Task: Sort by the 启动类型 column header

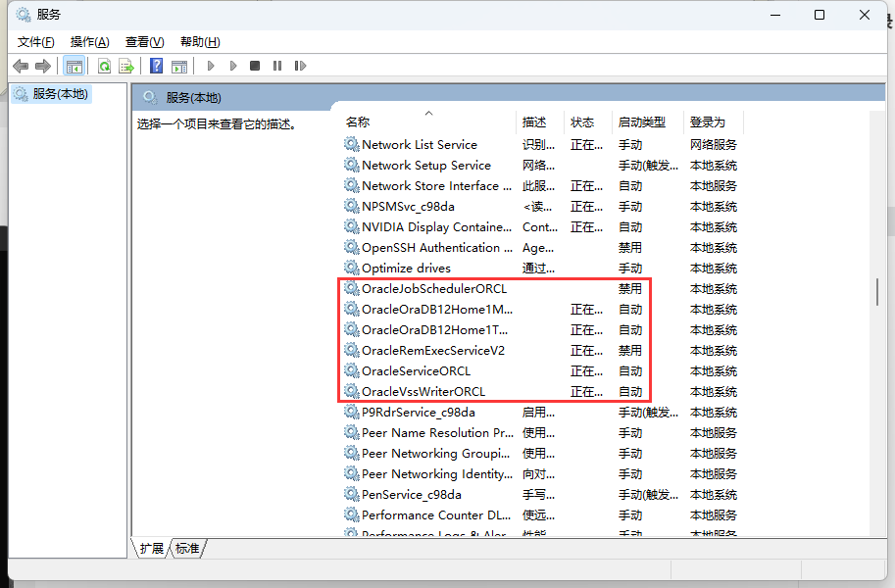Action: (x=647, y=122)
